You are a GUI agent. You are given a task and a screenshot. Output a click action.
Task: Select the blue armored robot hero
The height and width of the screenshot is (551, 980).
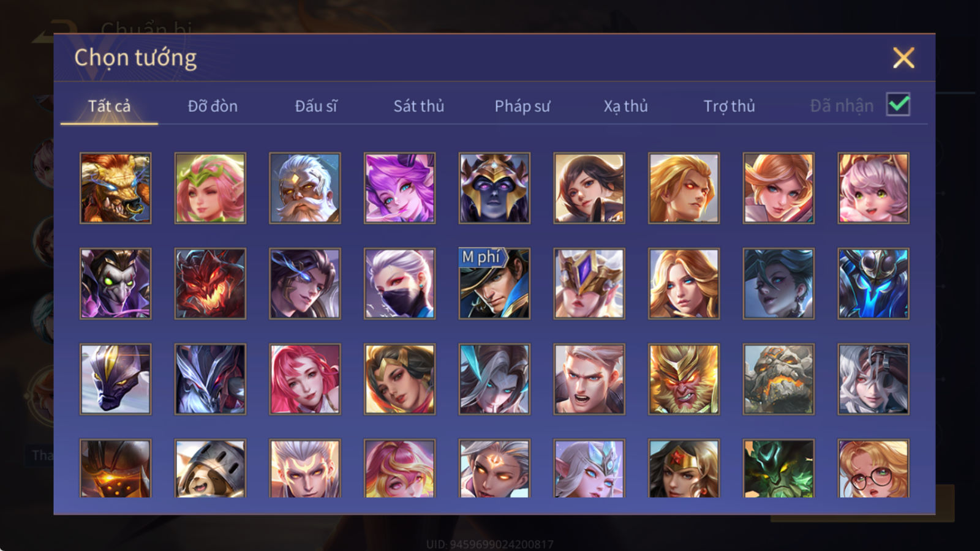click(x=873, y=283)
